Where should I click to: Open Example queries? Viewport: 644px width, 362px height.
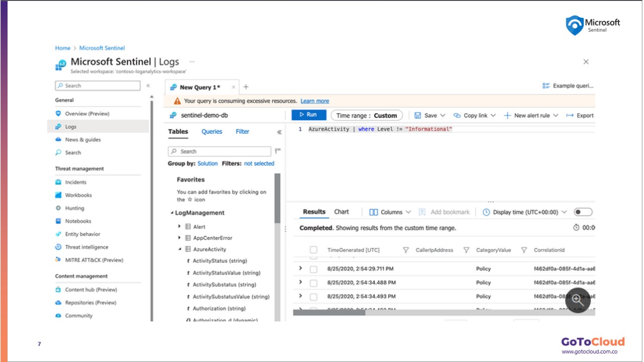pyautogui.click(x=569, y=86)
